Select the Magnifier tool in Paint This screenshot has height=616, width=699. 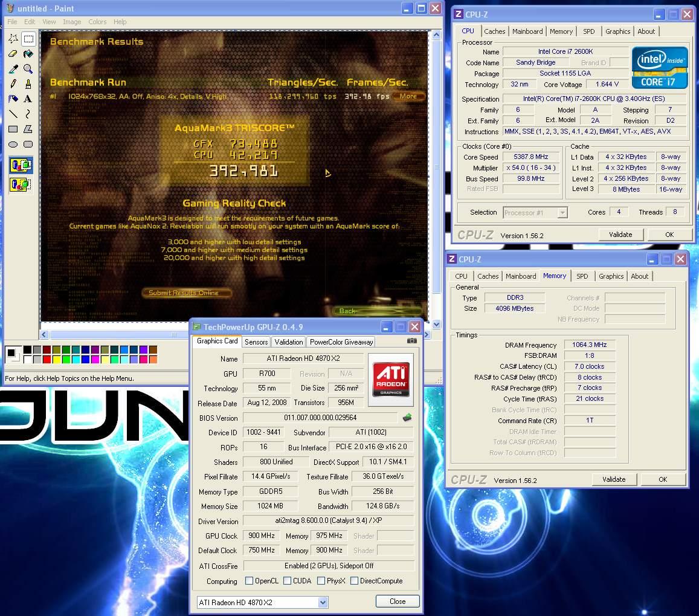point(28,69)
